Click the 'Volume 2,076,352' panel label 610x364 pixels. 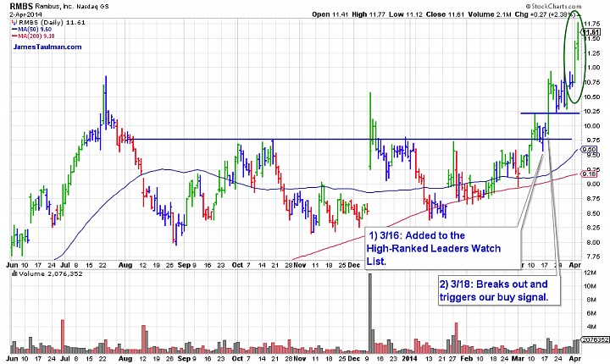(47, 273)
